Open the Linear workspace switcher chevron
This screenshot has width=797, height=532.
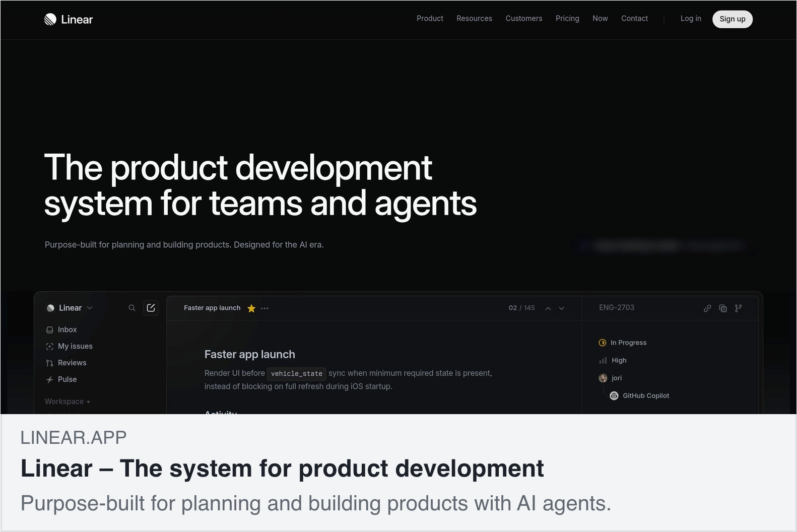pos(90,308)
